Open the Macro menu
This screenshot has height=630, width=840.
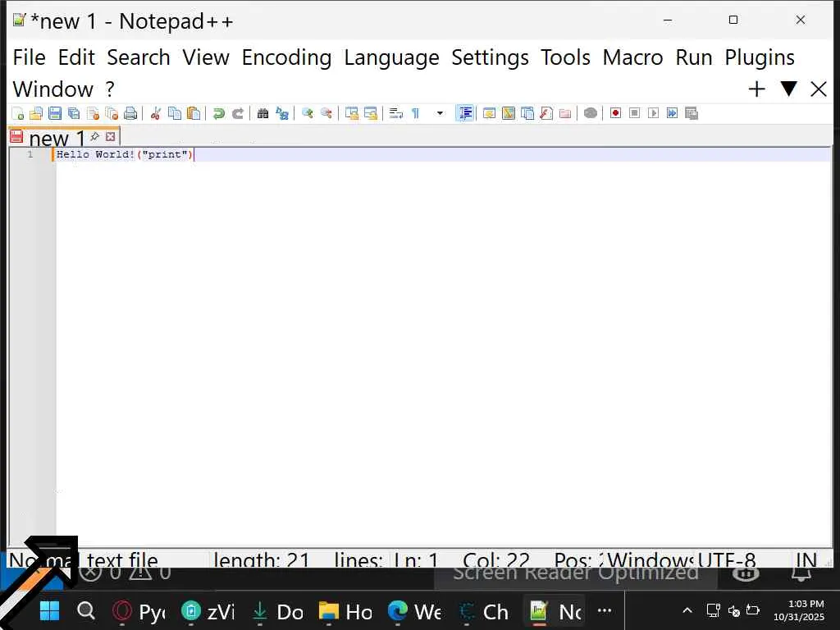pos(632,57)
